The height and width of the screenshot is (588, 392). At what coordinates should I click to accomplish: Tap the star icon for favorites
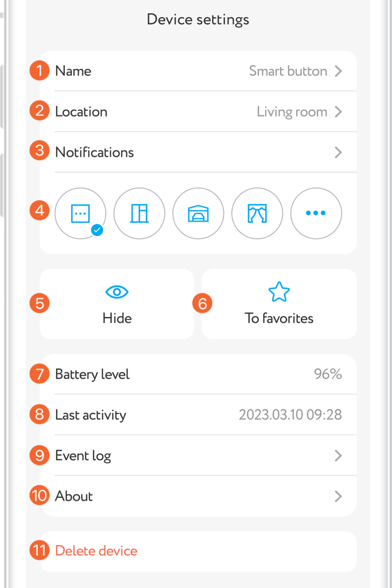[x=279, y=292]
